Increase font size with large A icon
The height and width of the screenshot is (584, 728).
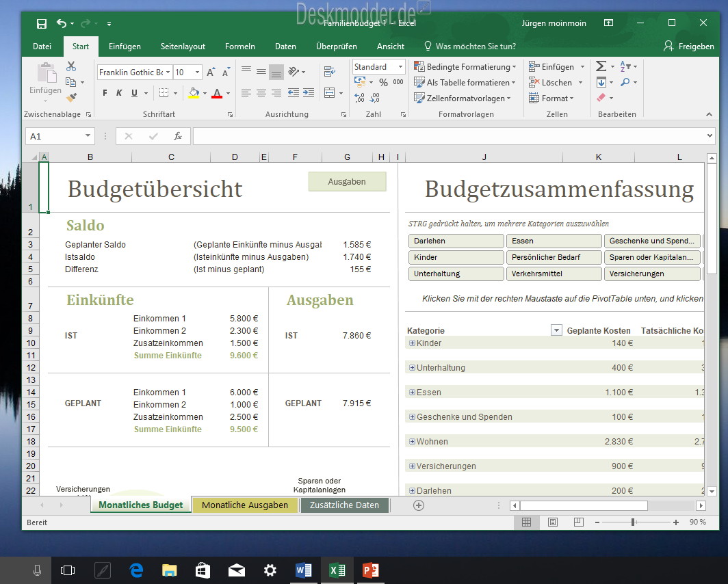click(211, 72)
